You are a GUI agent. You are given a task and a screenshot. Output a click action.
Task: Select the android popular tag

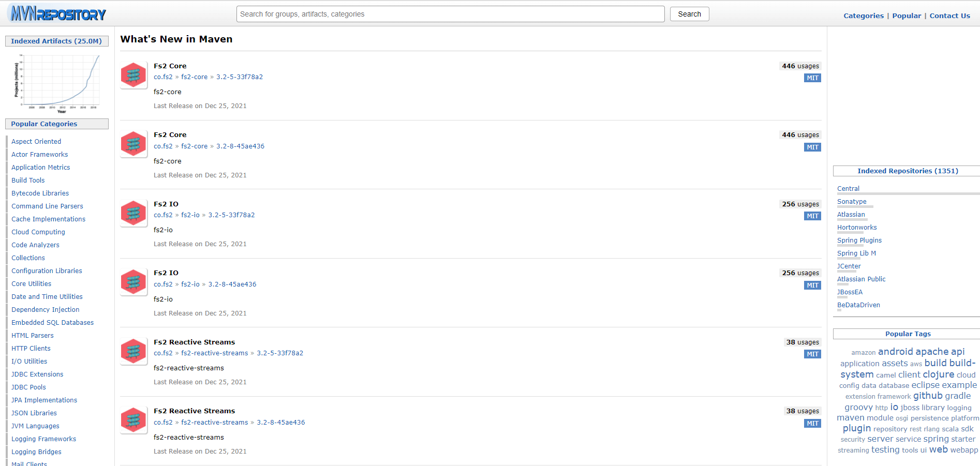(x=895, y=351)
